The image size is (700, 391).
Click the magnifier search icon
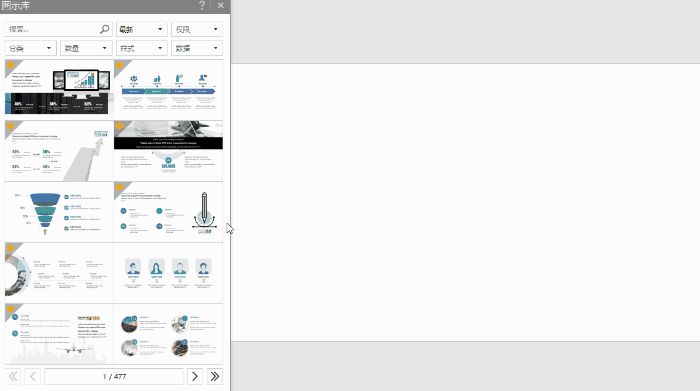pyautogui.click(x=104, y=29)
